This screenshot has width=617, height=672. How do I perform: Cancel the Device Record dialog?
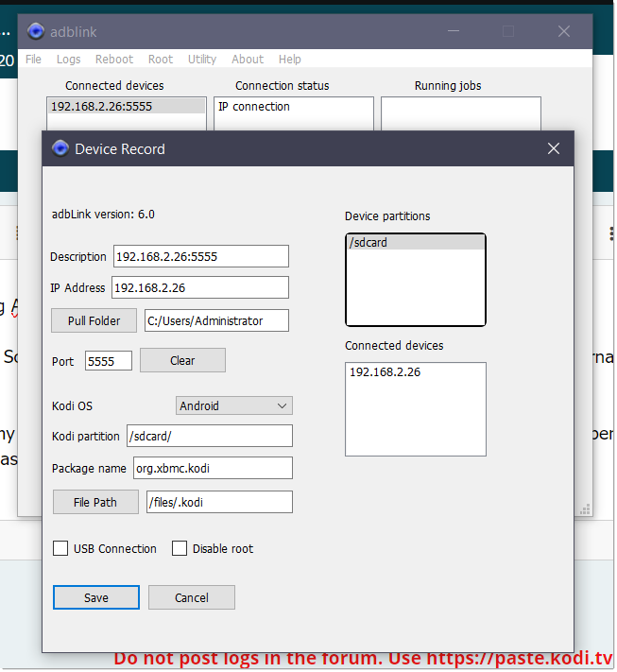pyautogui.click(x=192, y=597)
